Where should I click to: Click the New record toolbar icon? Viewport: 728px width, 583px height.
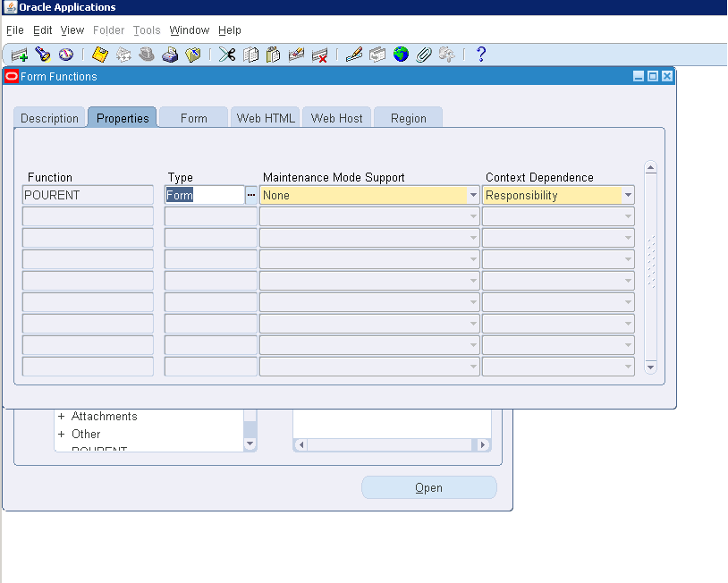tap(20, 55)
